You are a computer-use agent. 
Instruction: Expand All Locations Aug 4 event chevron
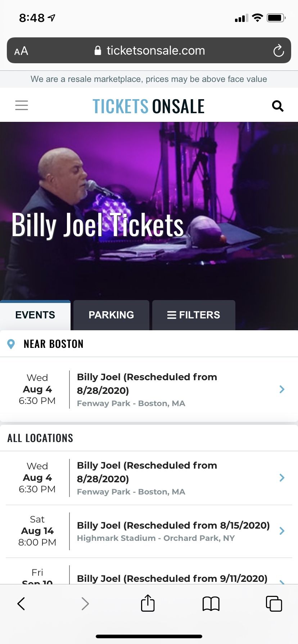(x=282, y=478)
